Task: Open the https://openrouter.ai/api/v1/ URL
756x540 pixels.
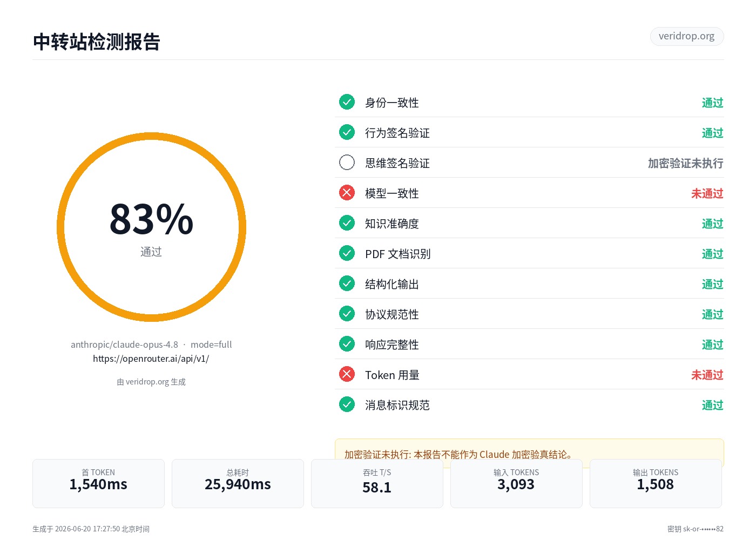Action: (x=151, y=359)
